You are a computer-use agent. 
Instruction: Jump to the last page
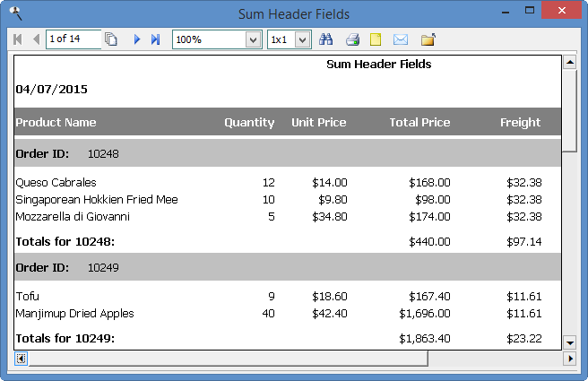coord(155,39)
